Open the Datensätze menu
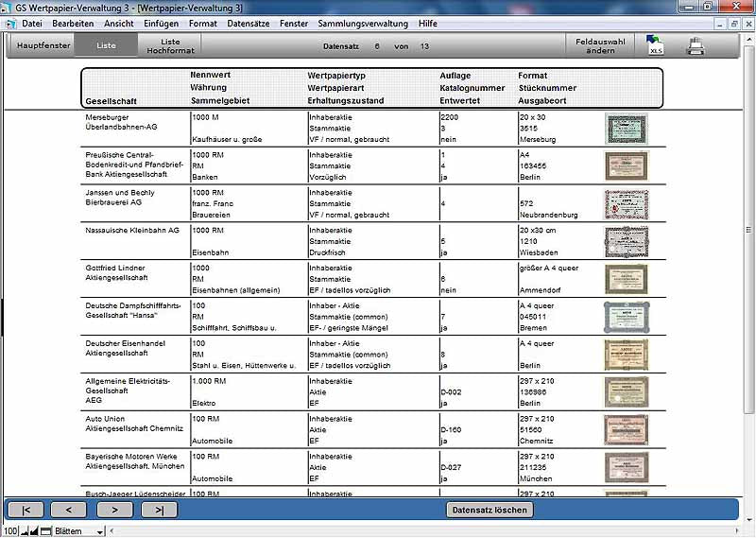 [249, 23]
